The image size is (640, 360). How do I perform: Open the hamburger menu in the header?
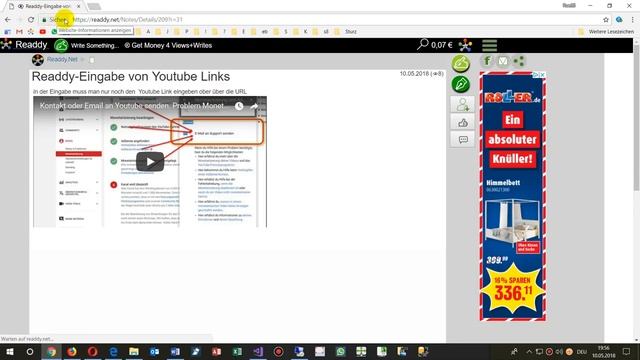[489, 45]
